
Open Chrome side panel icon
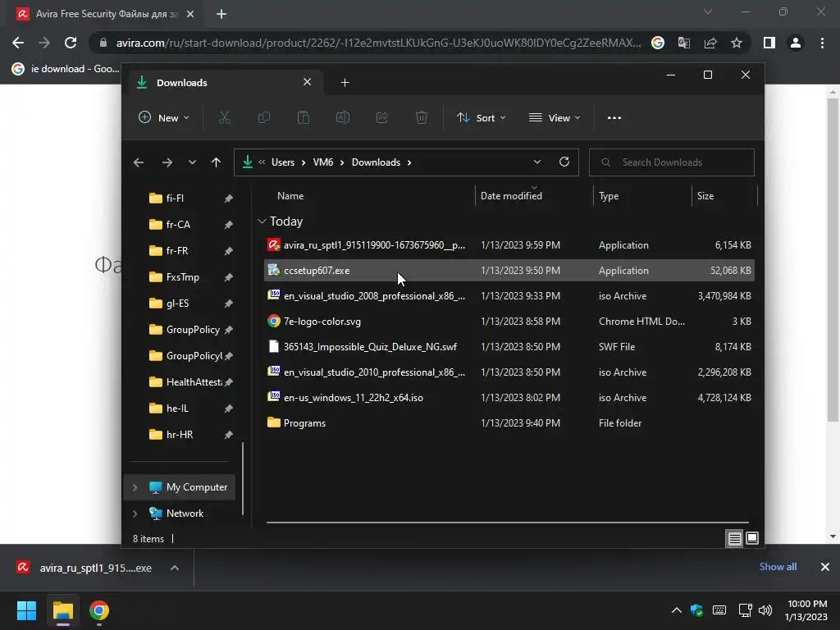pyautogui.click(x=769, y=43)
